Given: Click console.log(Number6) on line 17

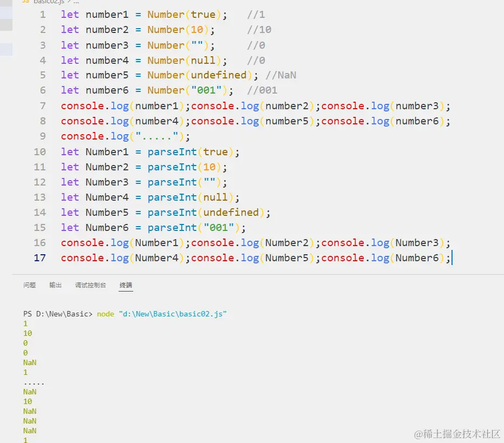Looking at the screenshot, I should point(383,258).
